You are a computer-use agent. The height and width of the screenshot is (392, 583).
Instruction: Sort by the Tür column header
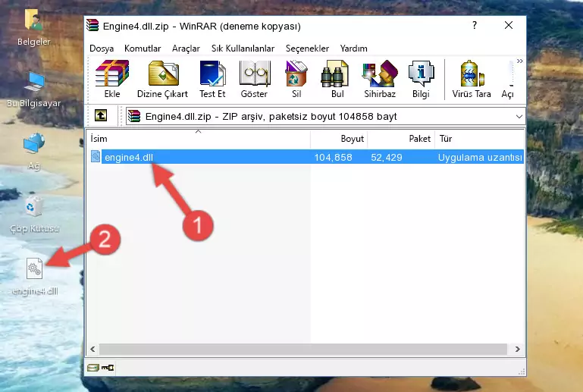480,139
